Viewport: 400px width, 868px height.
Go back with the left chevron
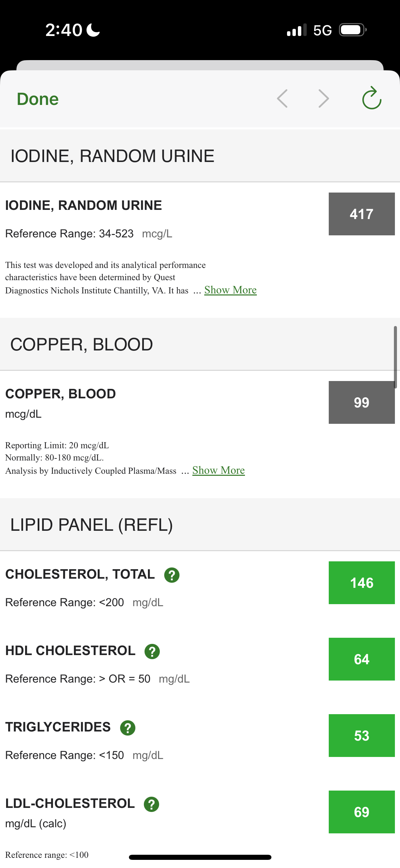pyautogui.click(x=282, y=98)
